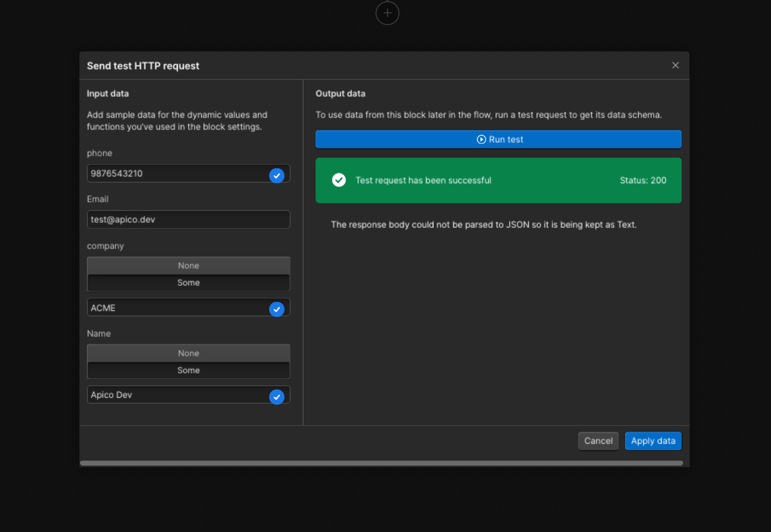Click the horizontal scrollbar at dialog bottom
The height and width of the screenshot is (532, 771).
(x=381, y=463)
